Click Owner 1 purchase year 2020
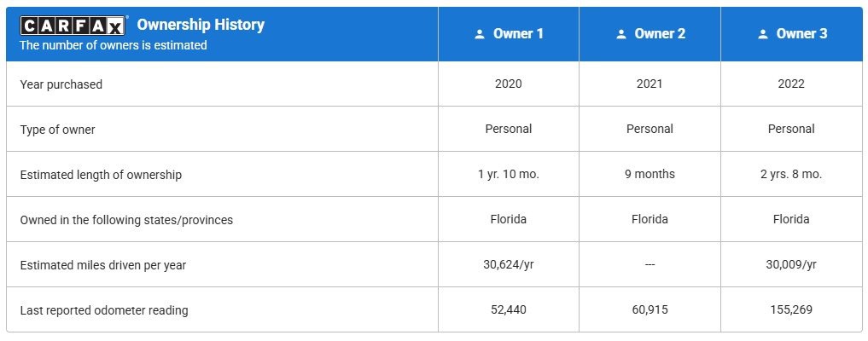 (x=508, y=84)
